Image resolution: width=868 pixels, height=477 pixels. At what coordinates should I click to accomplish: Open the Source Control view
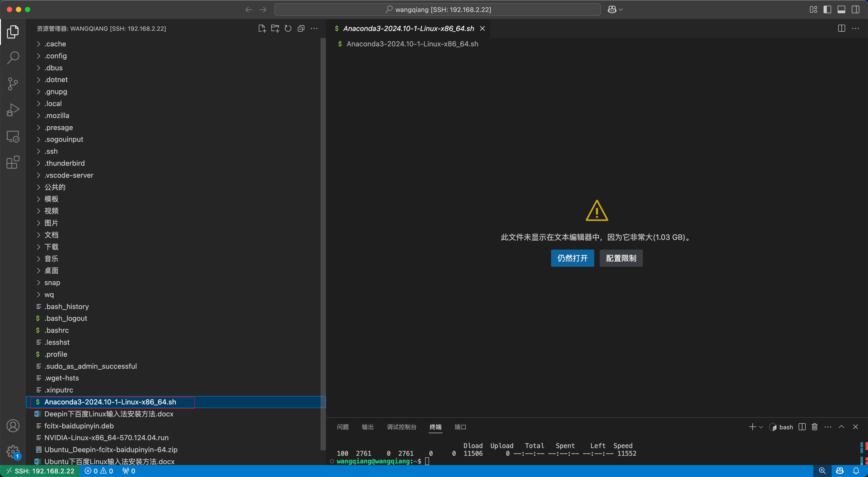13,84
